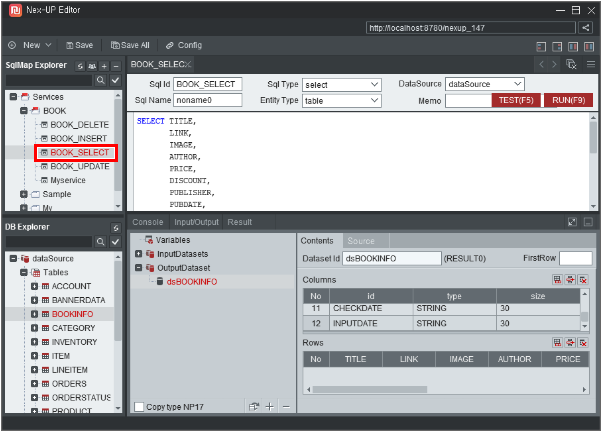
Task: Remove a dataset with the minus icon
Action: pos(286,407)
